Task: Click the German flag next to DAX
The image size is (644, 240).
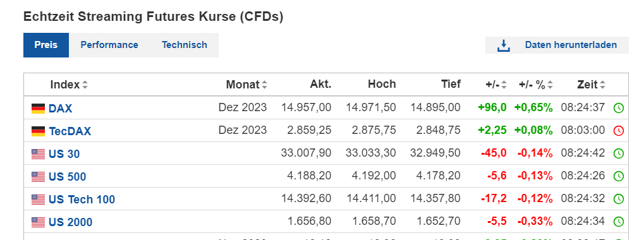Action: (38, 109)
